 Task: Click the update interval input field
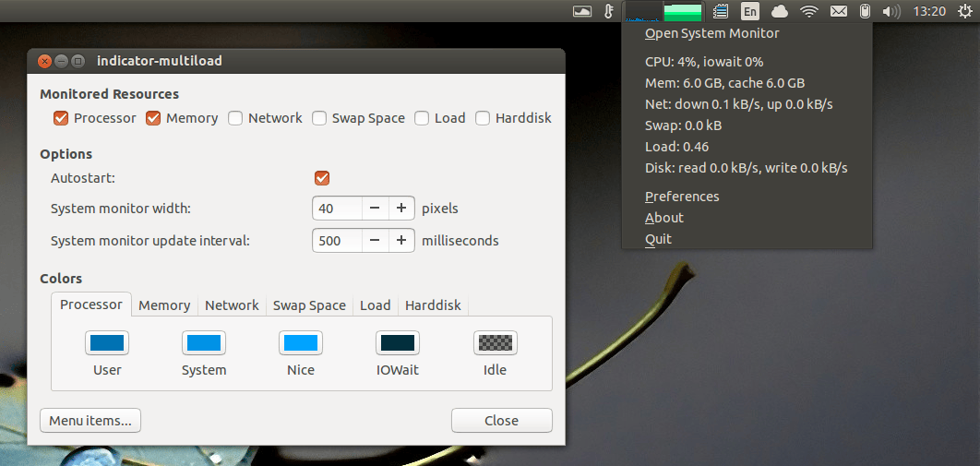(x=337, y=241)
